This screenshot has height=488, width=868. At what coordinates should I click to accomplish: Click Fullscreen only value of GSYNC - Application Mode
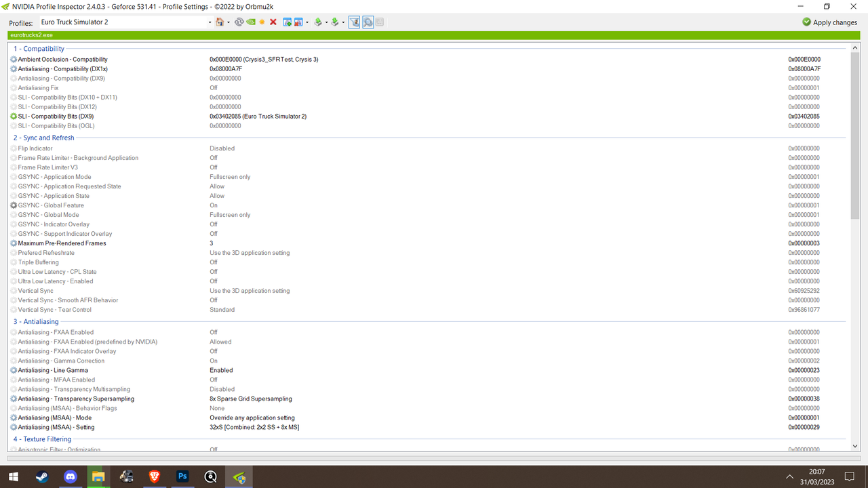tap(230, 177)
